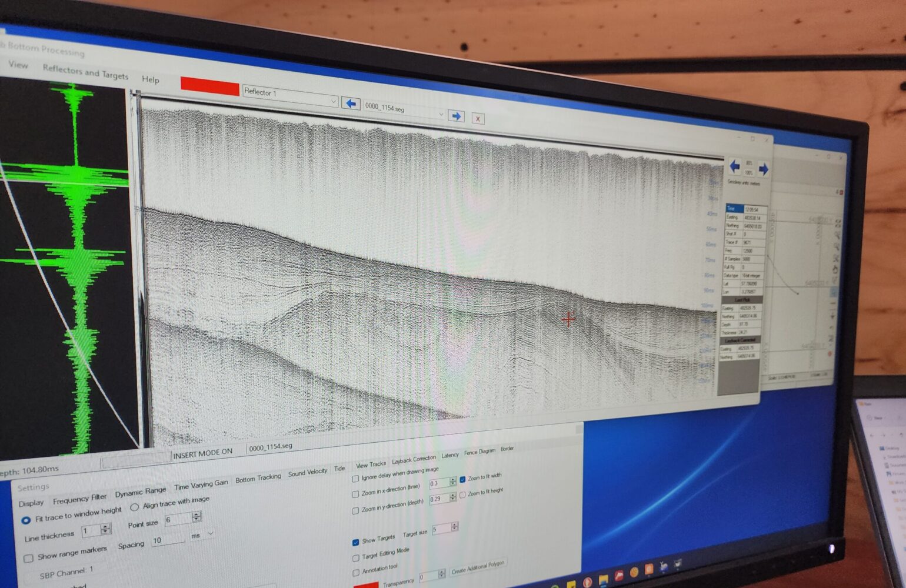Viewport: 906px width, 588px height.
Task: Open the Help menu
Action: 151,79
